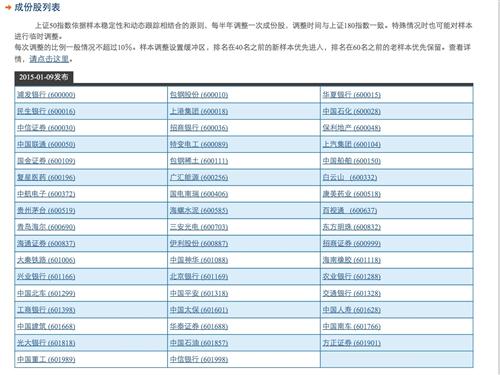The width and height of the screenshot is (500, 375).
Task: Open 农业银行 (601288) stock link
Action: 351,276
